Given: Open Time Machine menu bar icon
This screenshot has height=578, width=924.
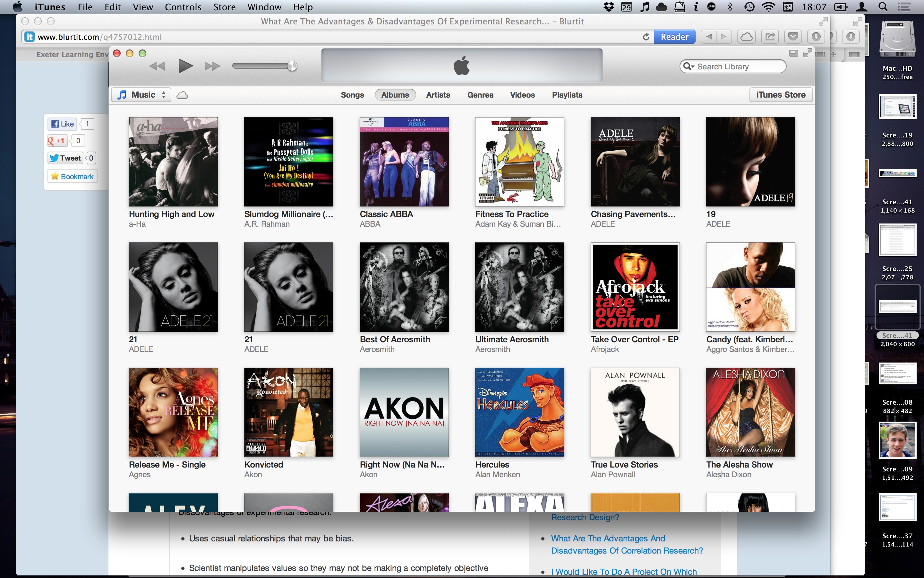Looking at the screenshot, I should click(749, 7).
